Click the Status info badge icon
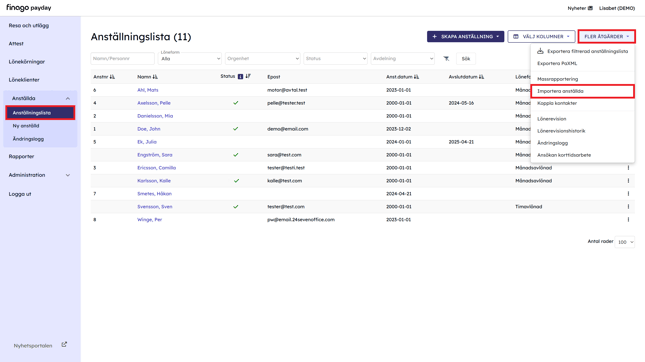 (240, 77)
